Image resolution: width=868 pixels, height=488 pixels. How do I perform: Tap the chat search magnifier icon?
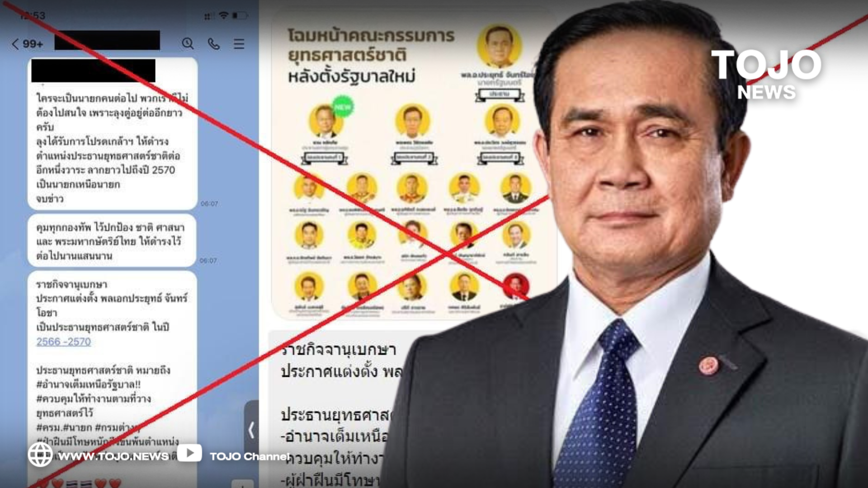click(x=188, y=43)
